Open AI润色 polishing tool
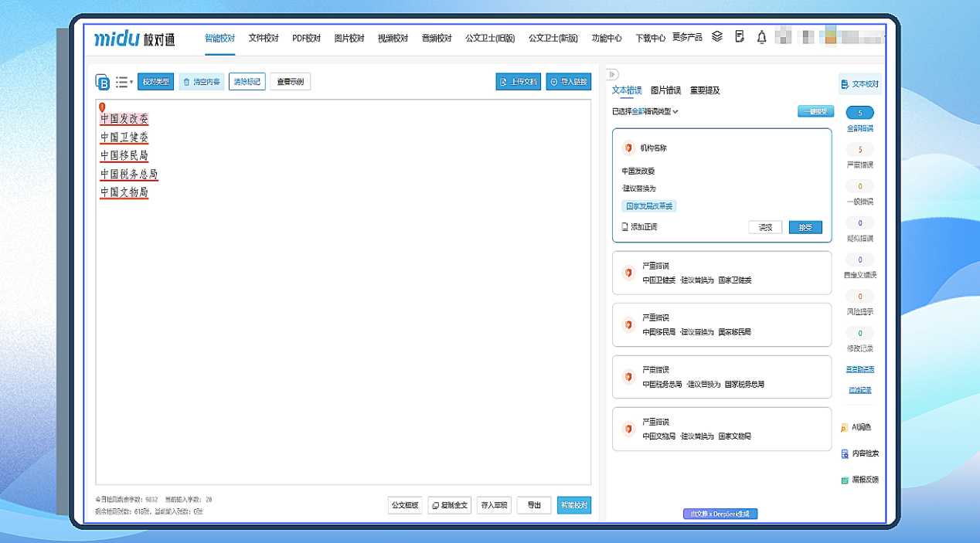Image resolution: width=980 pixels, height=543 pixels. click(x=859, y=427)
